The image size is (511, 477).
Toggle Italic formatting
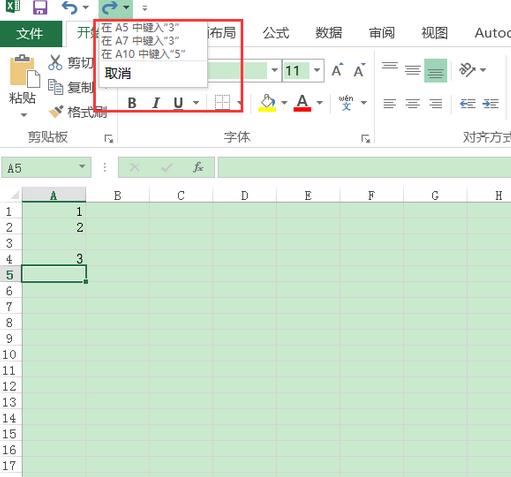click(155, 103)
